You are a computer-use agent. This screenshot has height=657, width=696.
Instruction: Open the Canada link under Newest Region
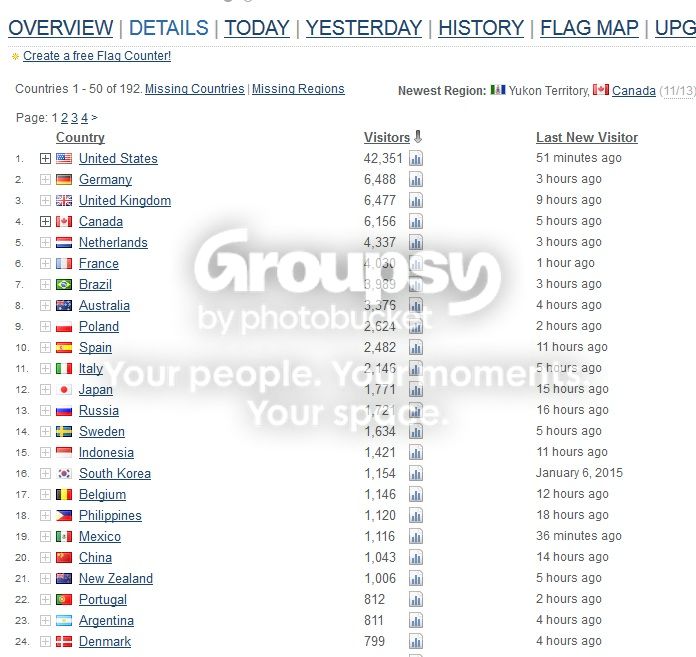tap(634, 91)
